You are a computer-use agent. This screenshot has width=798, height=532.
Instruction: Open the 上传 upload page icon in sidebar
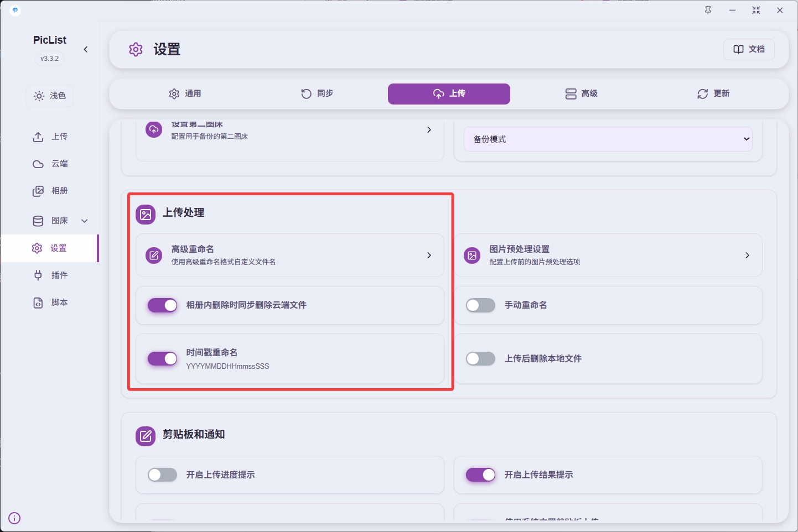(38, 137)
